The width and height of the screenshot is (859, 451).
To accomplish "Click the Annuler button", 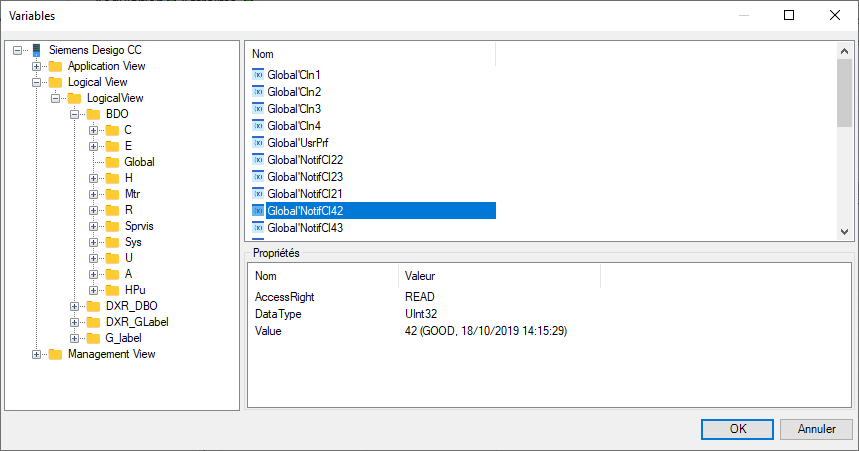I will [816, 429].
